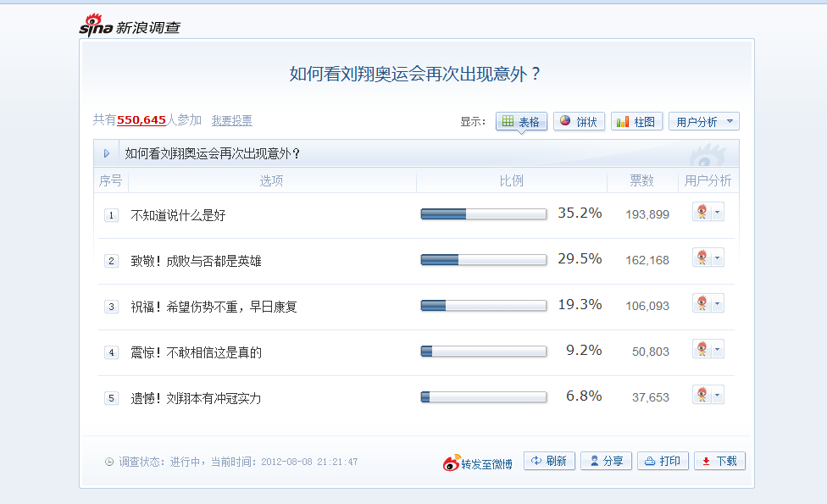Screen dimensions: 827x504
Task: Switch display to 表格 table view
Action: pos(521,122)
